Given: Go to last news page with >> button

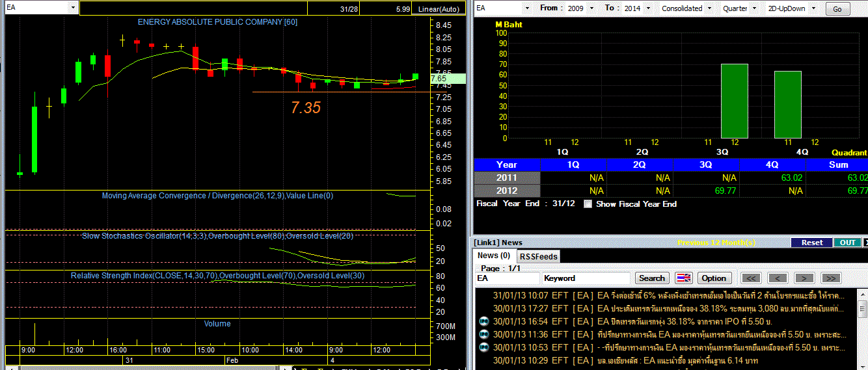Looking at the screenshot, I should point(831,278).
